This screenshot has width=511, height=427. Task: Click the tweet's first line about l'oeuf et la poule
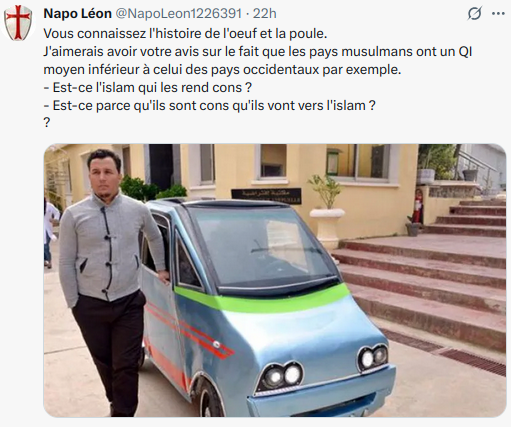pos(185,34)
